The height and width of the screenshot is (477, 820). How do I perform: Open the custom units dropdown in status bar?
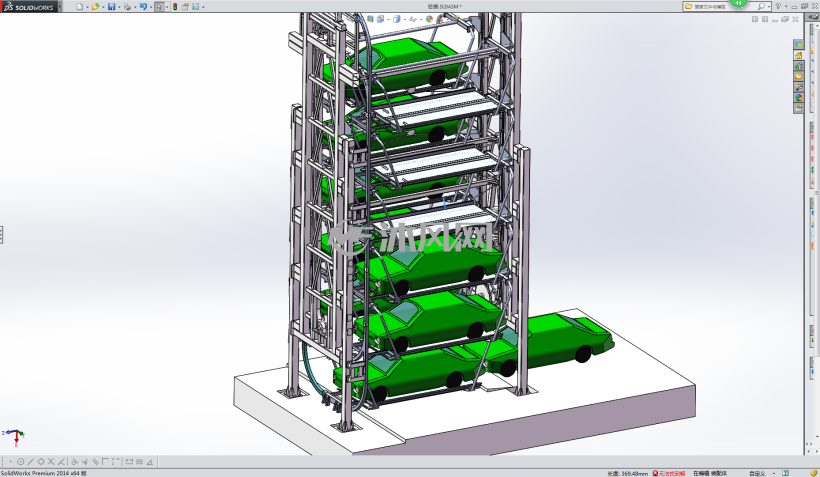click(x=773, y=473)
